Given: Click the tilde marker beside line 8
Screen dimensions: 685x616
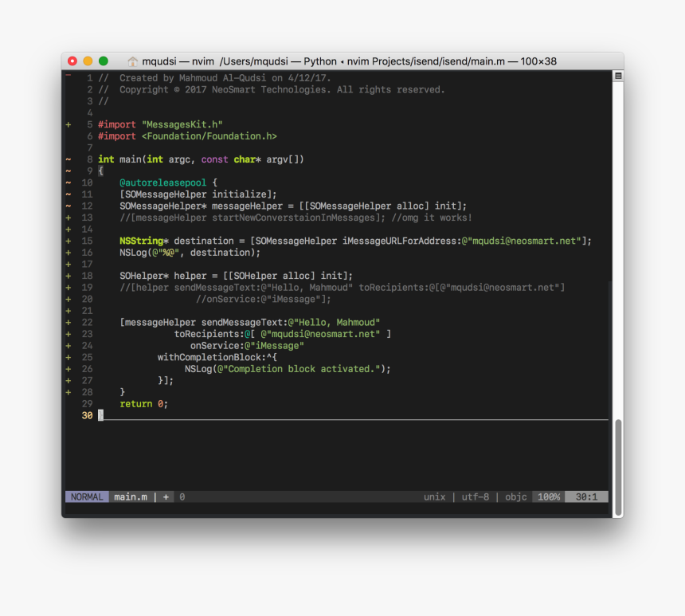Looking at the screenshot, I should pyautogui.click(x=68, y=159).
